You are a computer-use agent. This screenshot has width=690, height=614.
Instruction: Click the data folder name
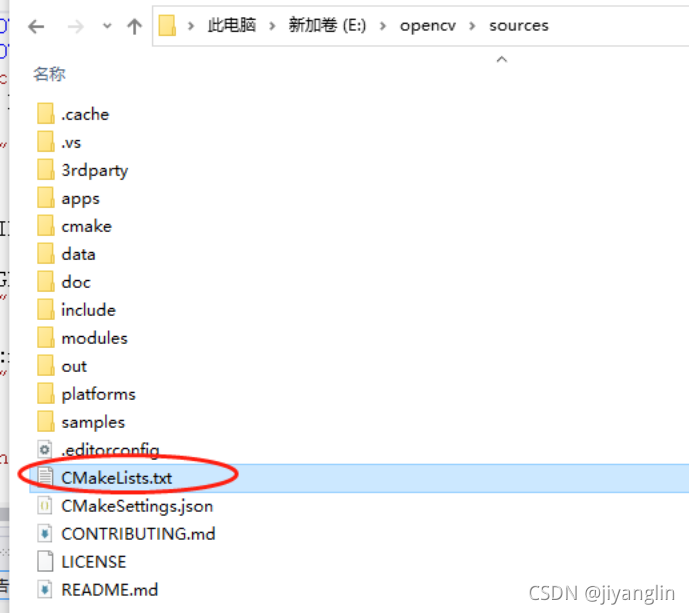pyautogui.click(x=78, y=254)
